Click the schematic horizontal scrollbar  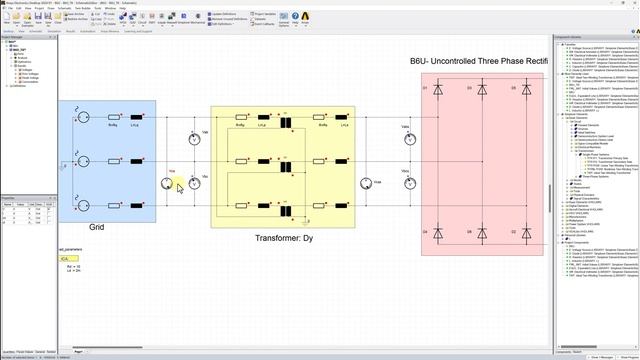coord(107,347)
